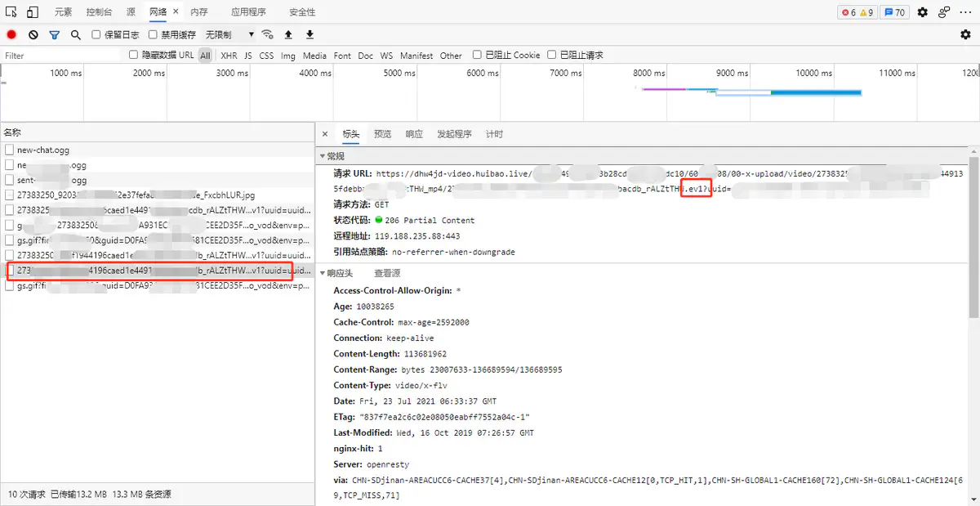Collapse the 常规 section
The image size is (980, 506).
coord(322,156)
